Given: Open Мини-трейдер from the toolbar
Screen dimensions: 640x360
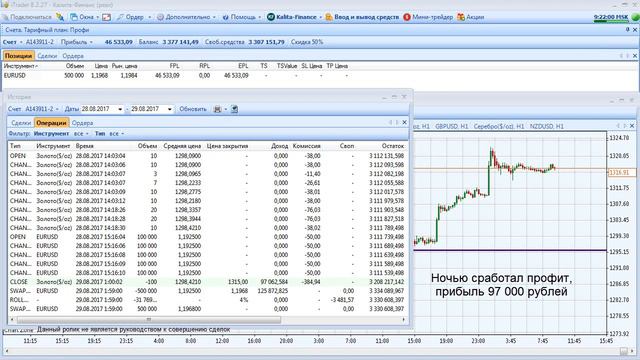Looking at the screenshot, I should point(428,17).
